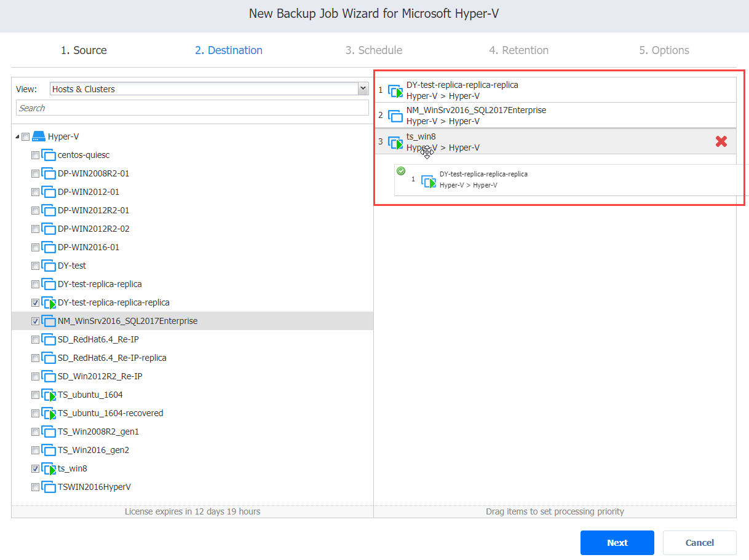
Task: Open the 3. Schedule step
Action: pos(374,50)
